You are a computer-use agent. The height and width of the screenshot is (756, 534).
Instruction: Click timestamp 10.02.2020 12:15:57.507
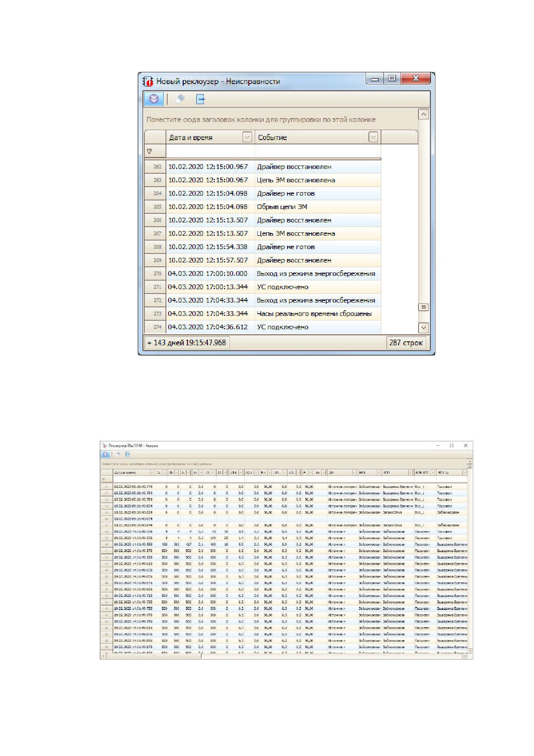click(208, 260)
